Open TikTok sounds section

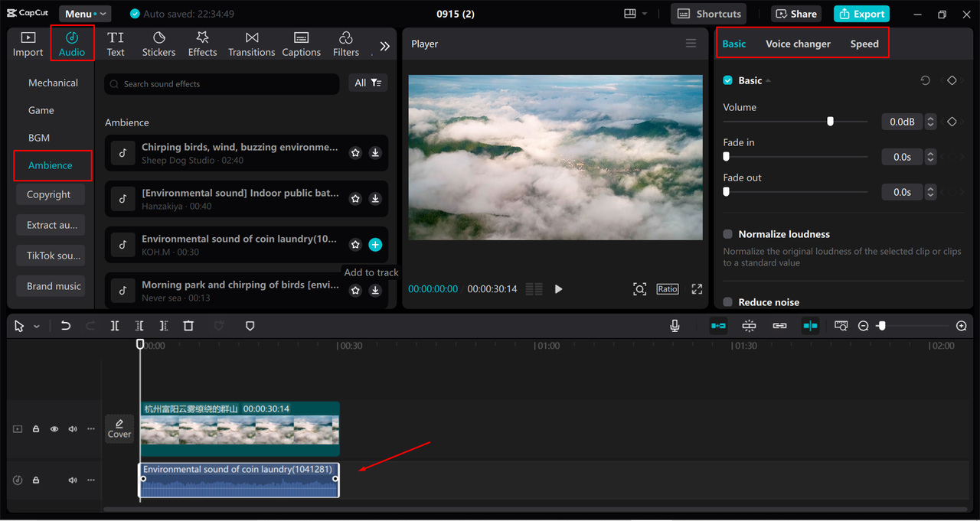tap(49, 256)
